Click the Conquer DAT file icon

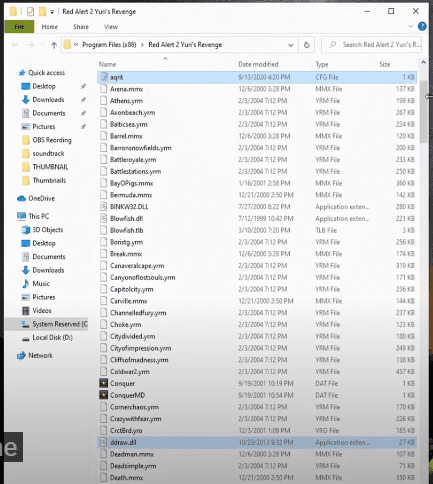(104, 383)
